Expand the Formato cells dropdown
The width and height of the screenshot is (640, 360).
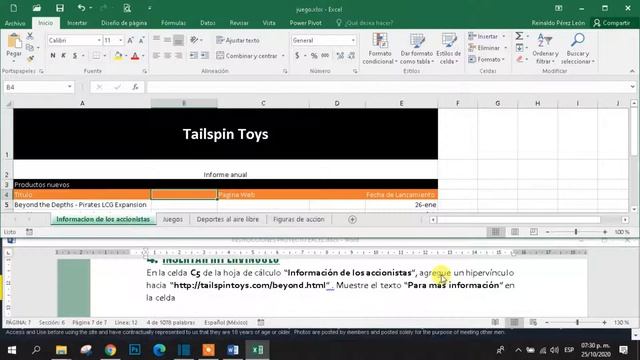click(x=503, y=60)
